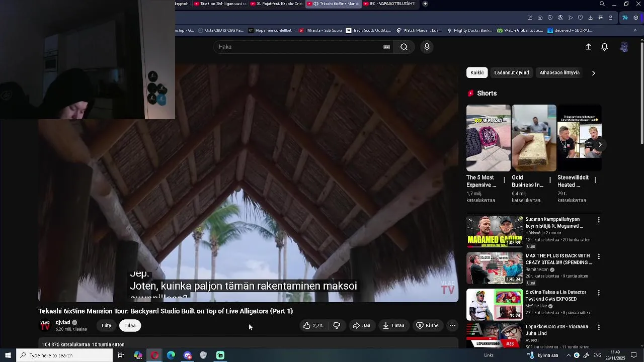
Task: Open the MAGAMED GADJIEV video thumbnail
Action: 495,232
